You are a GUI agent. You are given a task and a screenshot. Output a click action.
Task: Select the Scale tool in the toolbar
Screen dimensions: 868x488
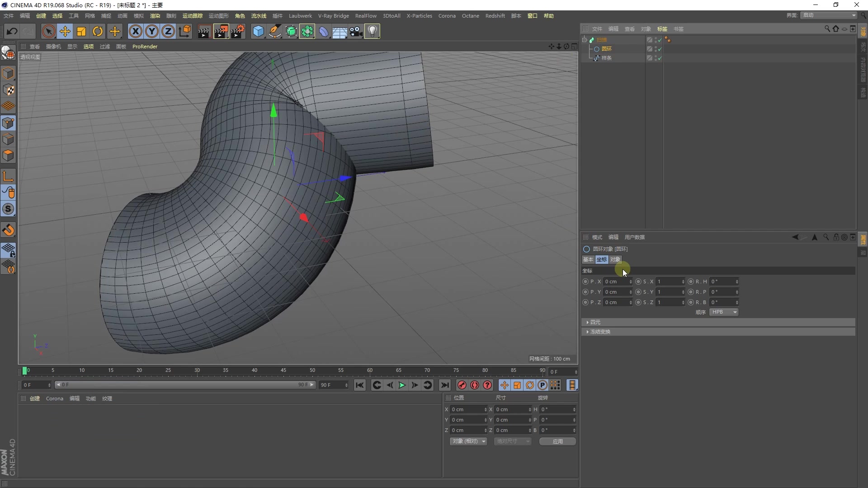[81, 31]
